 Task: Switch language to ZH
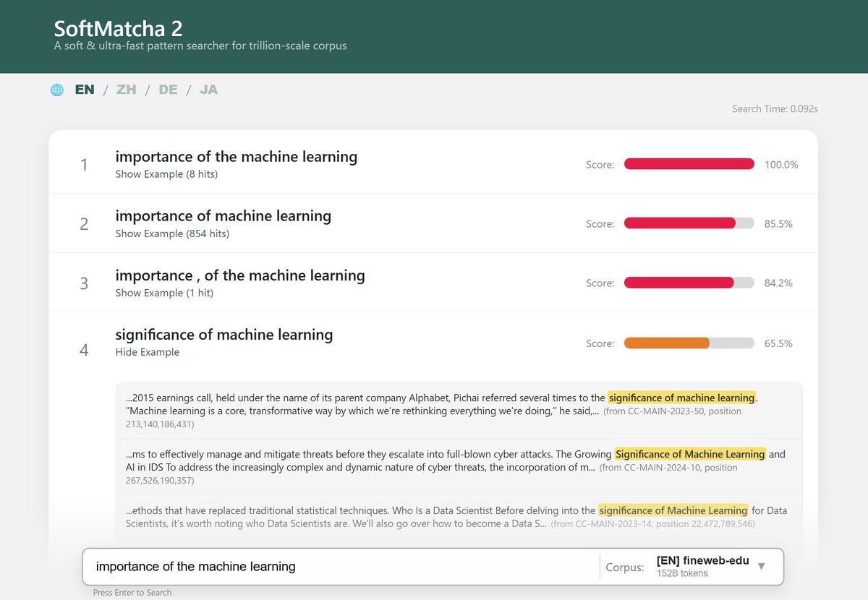[127, 90]
